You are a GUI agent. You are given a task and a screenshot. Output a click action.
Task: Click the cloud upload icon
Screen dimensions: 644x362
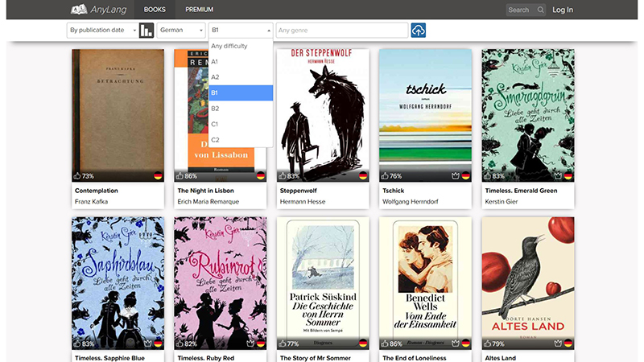418,31
